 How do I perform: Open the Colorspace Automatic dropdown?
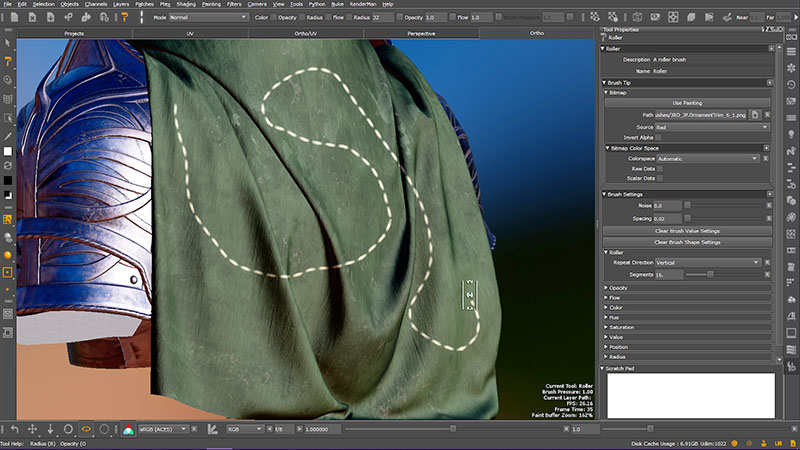(708, 158)
